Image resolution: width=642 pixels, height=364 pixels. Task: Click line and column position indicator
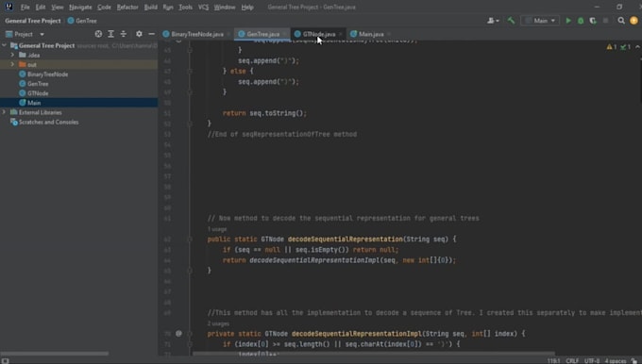(553, 361)
